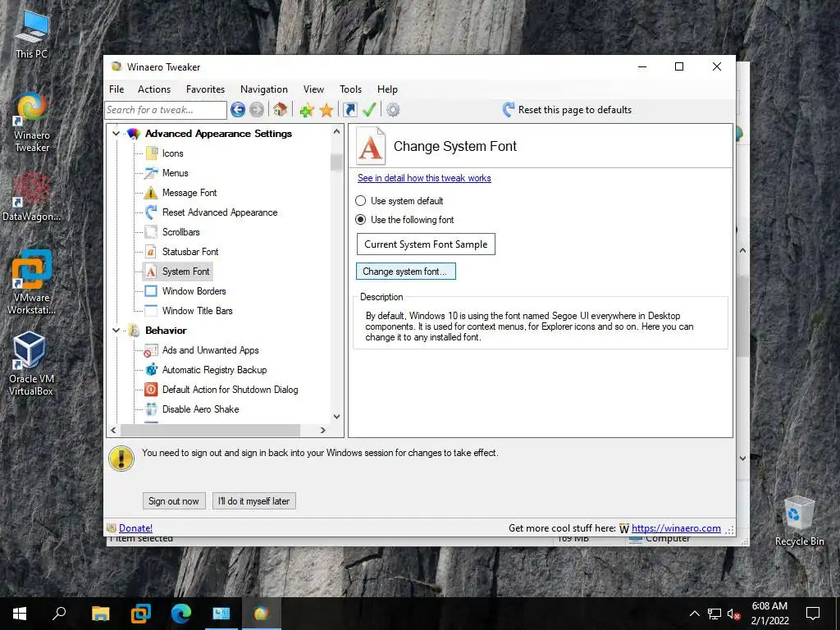Select the Window Title Bars icon
Viewport: 840px width, 630px height.
[151, 311]
